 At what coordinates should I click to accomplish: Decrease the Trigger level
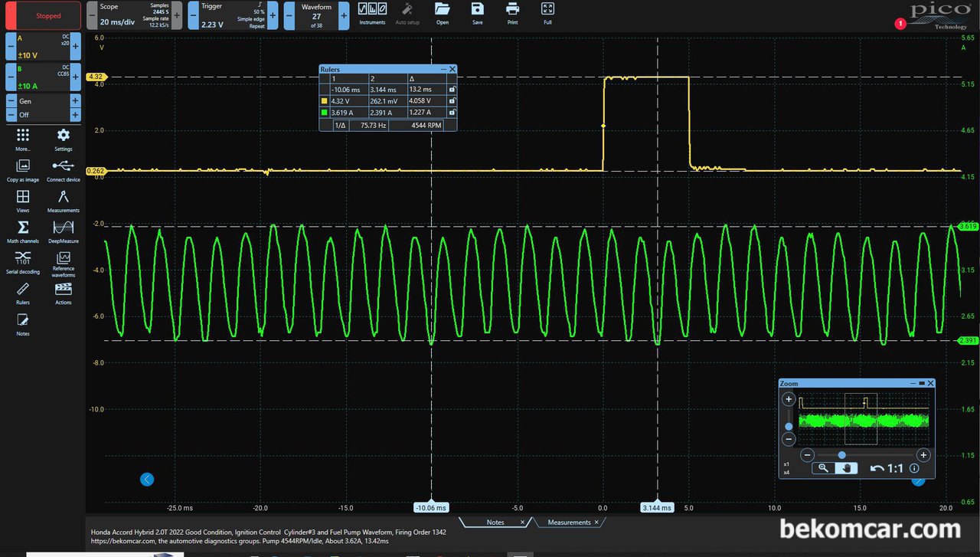(x=194, y=15)
